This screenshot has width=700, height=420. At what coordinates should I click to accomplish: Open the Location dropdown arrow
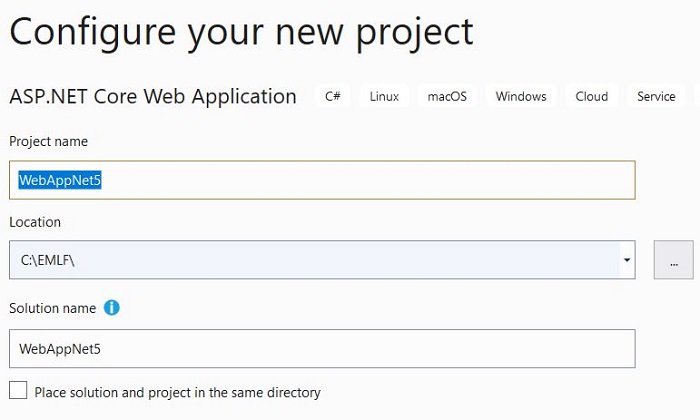coord(627,260)
